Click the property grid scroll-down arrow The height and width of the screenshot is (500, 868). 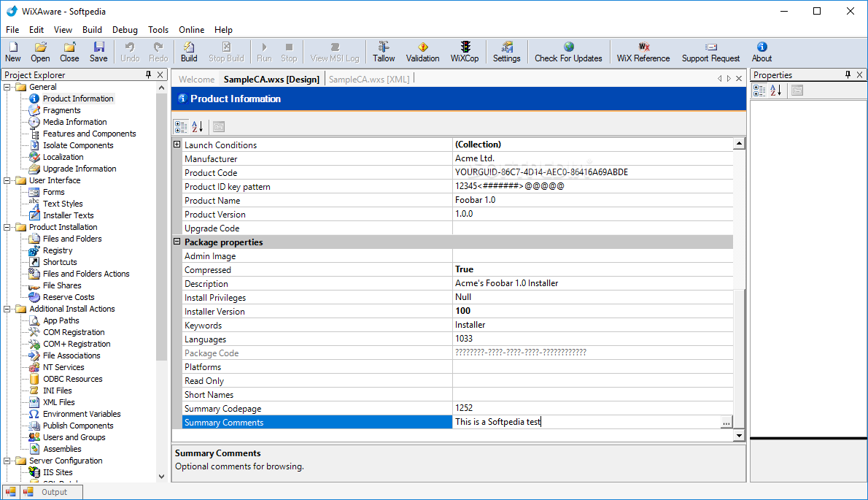[x=739, y=436]
